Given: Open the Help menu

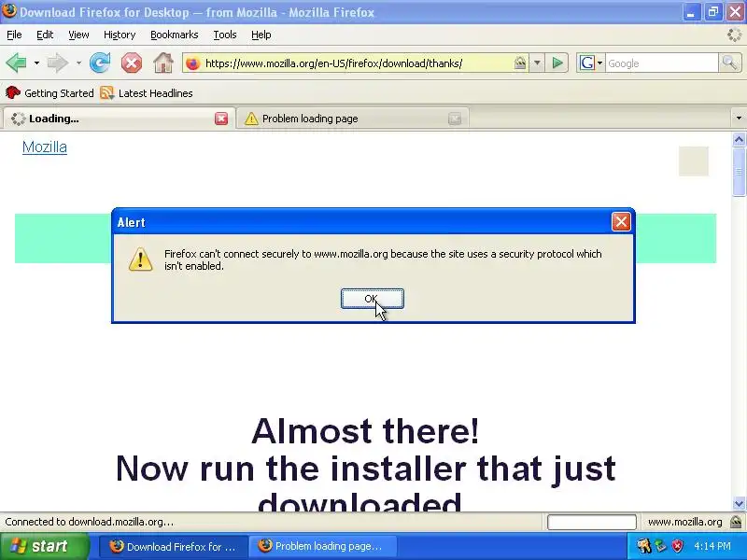Looking at the screenshot, I should [x=261, y=35].
